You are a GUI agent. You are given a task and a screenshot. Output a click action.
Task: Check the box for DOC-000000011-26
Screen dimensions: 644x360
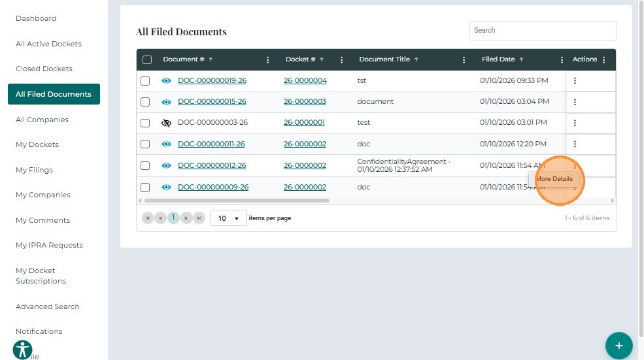tap(145, 144)
